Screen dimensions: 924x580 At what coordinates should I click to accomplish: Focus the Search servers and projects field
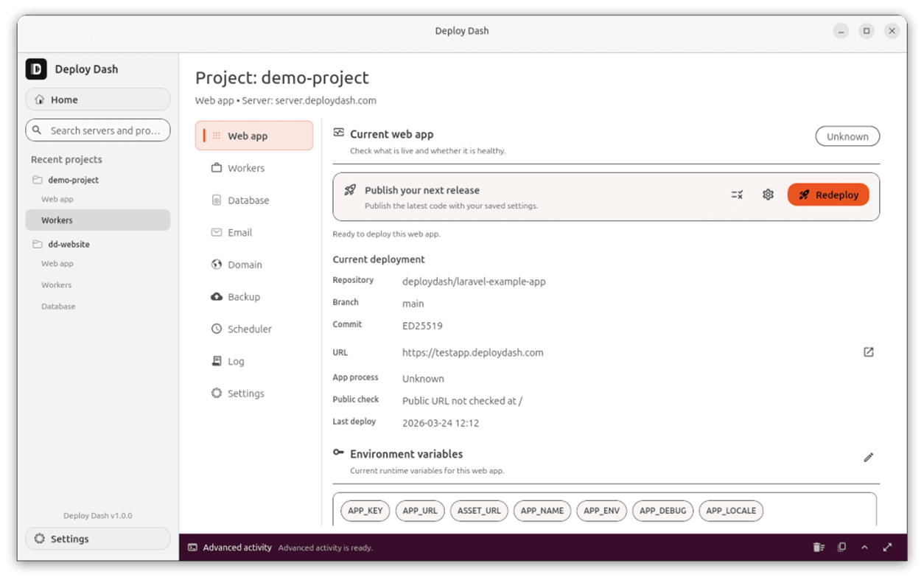click(x=98, y=130)
